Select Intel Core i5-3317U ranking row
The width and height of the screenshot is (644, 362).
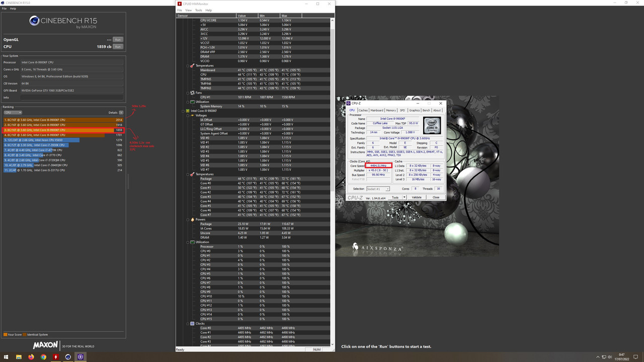63,170
